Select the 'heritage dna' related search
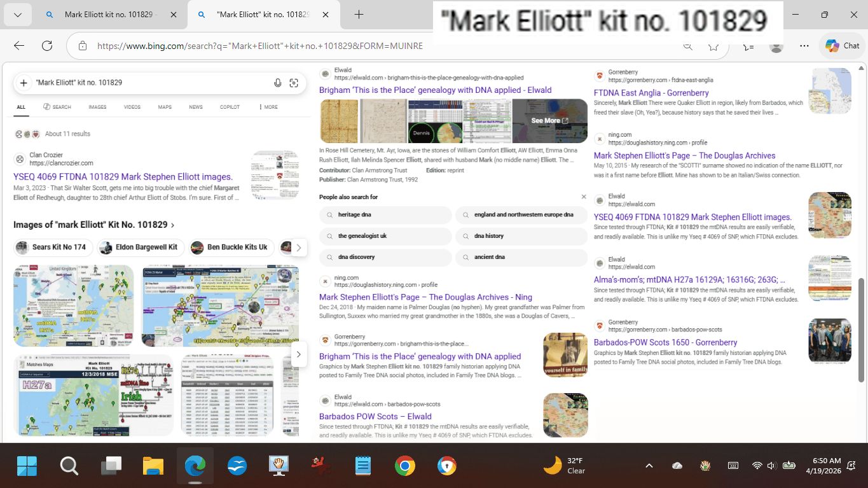 355,215
